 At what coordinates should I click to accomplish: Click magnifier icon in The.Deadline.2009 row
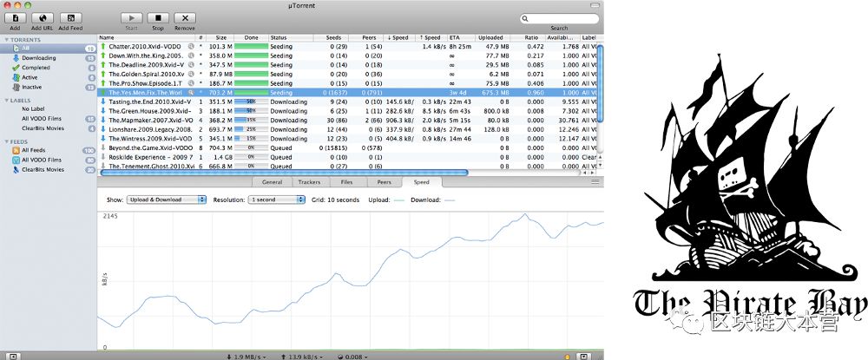click(x=191, y=65)
